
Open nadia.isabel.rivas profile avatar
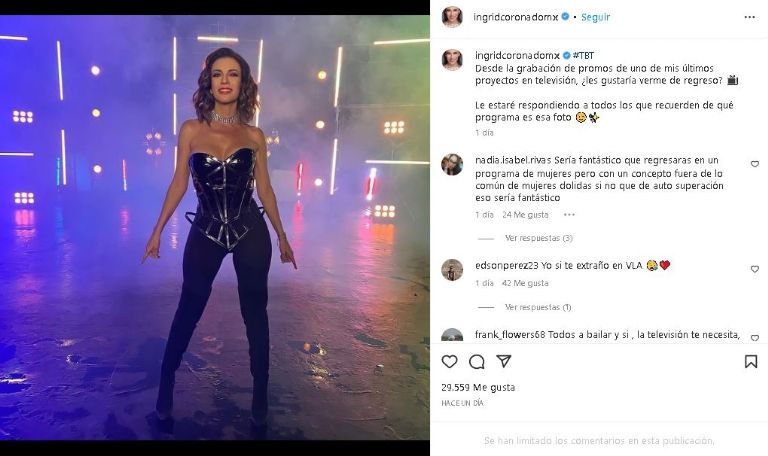(452, 164)
